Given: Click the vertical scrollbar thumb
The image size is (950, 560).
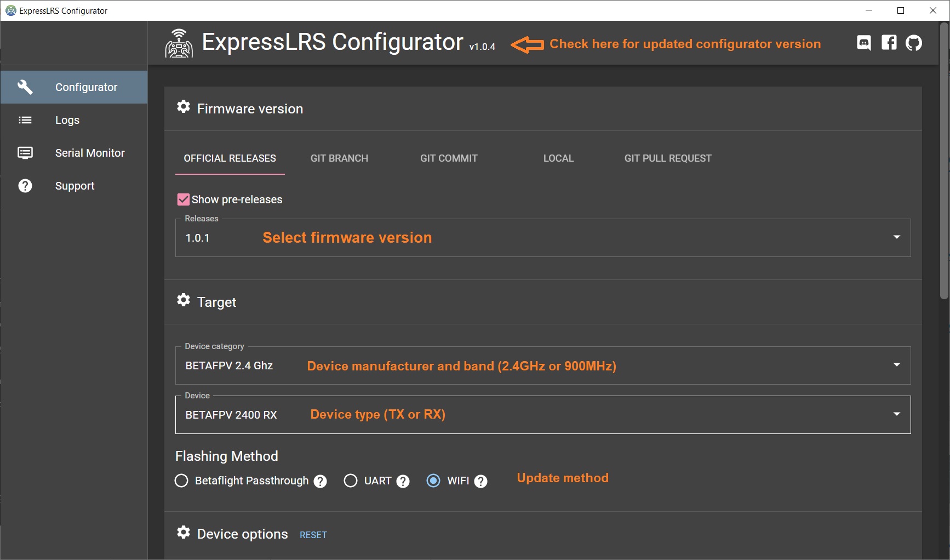Looking at the screenshot, I should pyautogui.click(x=944, y=162).
